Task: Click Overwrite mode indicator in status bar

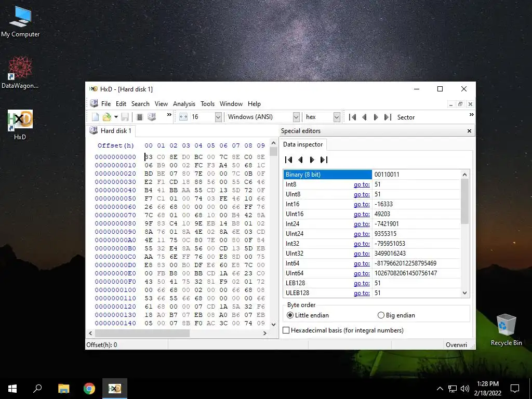Action: click(x=456, y=345)
